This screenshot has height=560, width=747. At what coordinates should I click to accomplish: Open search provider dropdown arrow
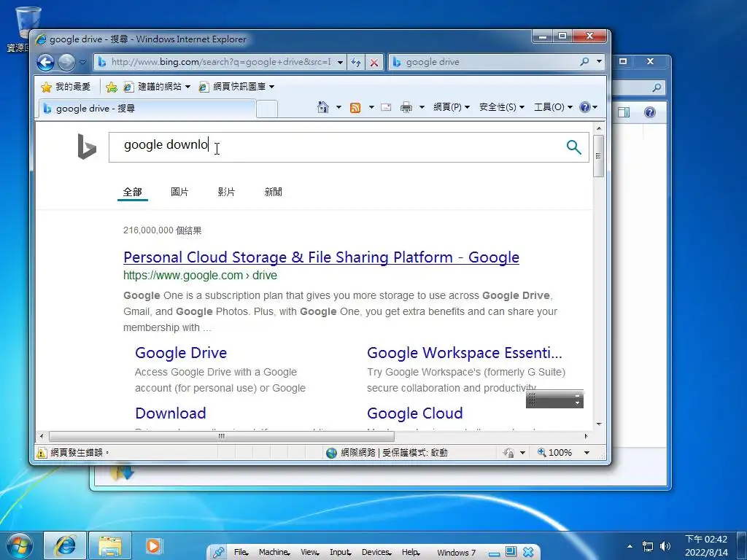pos(600,61)
